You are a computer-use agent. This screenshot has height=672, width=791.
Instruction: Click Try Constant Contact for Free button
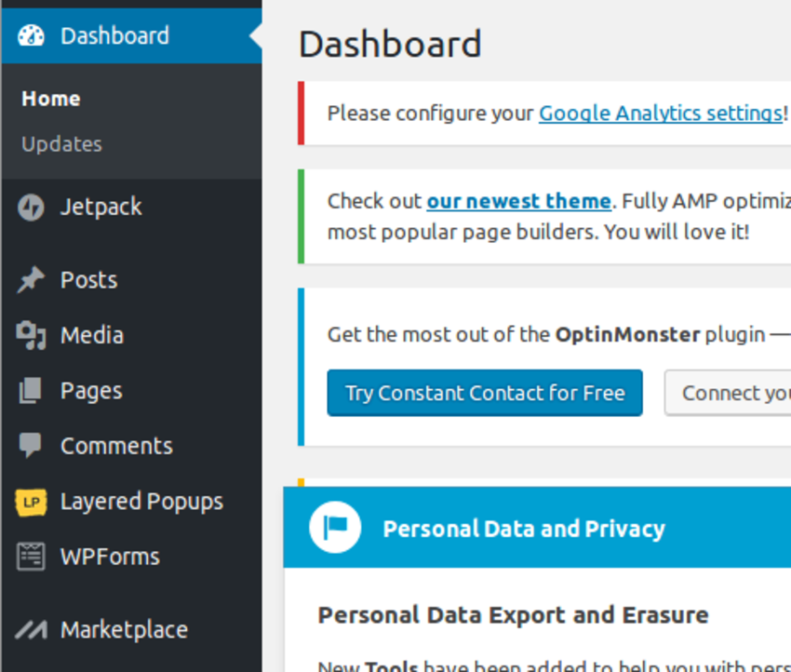click(x=485, y=393)
